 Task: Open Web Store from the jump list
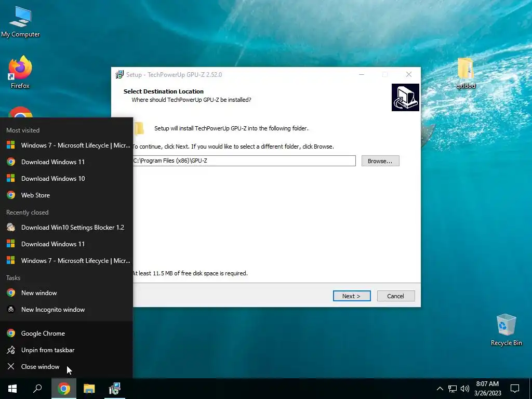click(66, 195)
